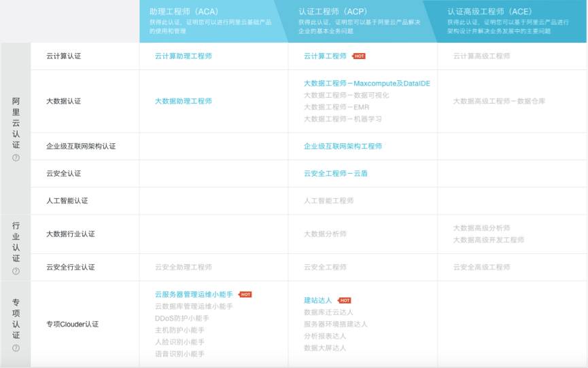Click the 云安全高级工程师 entry
The height and width of the screenshot is (368, 588).
tap(481, 268)
